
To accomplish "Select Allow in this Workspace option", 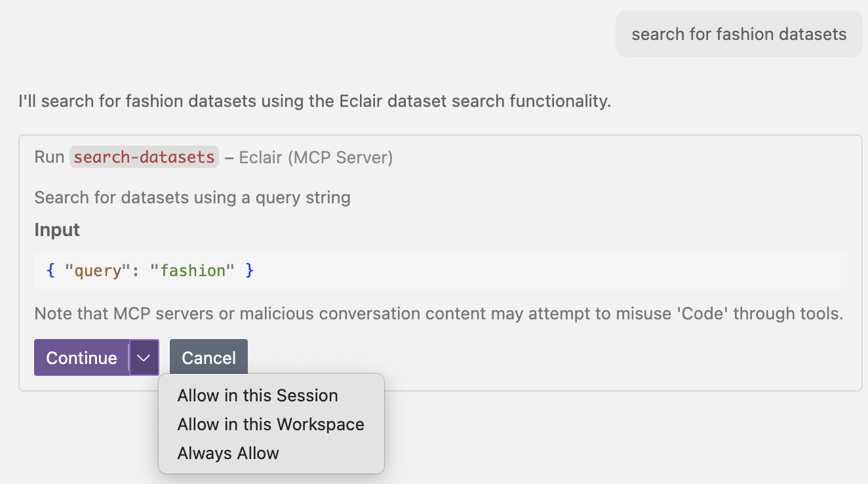I will pyautogui.click(x=271, y=424).
